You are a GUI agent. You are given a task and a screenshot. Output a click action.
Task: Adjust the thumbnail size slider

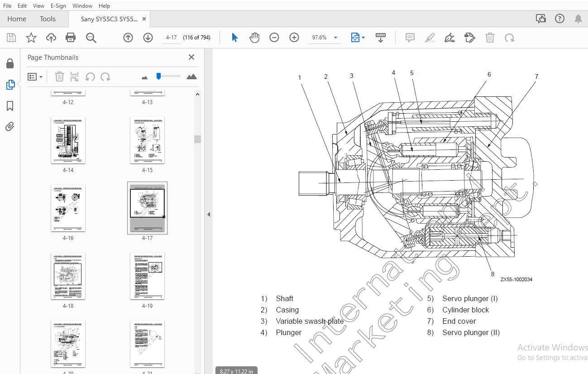(158, 76)
